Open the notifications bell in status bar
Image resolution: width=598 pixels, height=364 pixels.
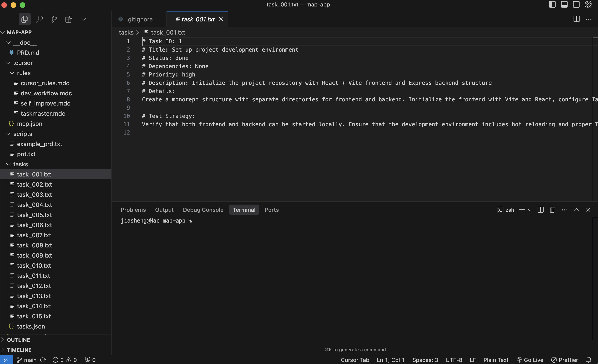[x=589, y=360]
